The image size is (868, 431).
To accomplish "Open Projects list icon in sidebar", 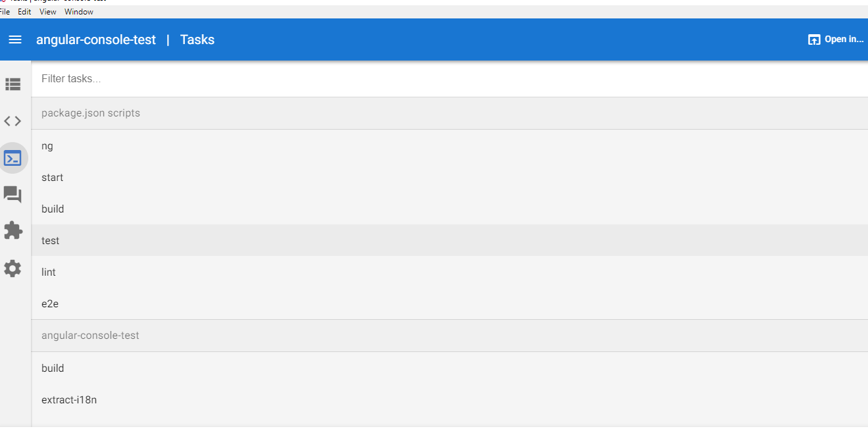I will click(x=13, y=84).
